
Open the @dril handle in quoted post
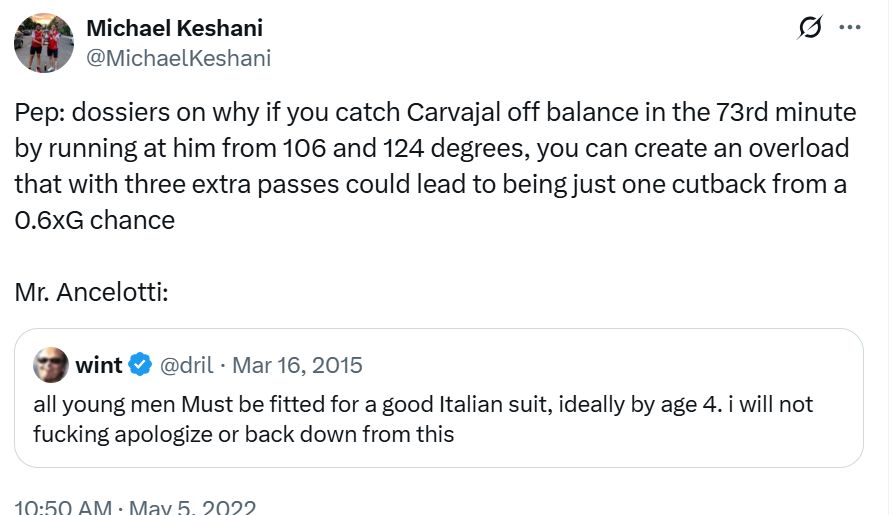click(x=187, y=365)
